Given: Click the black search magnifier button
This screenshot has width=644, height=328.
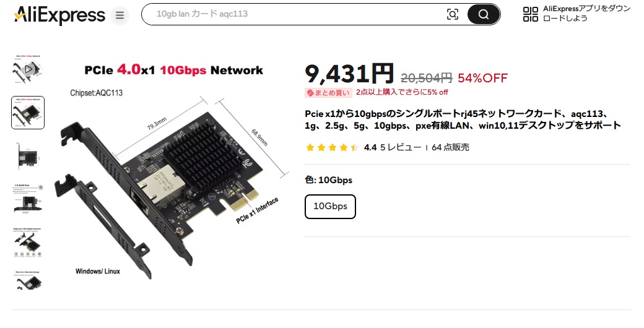Looking at the screenshot, I should pos(484,14).
